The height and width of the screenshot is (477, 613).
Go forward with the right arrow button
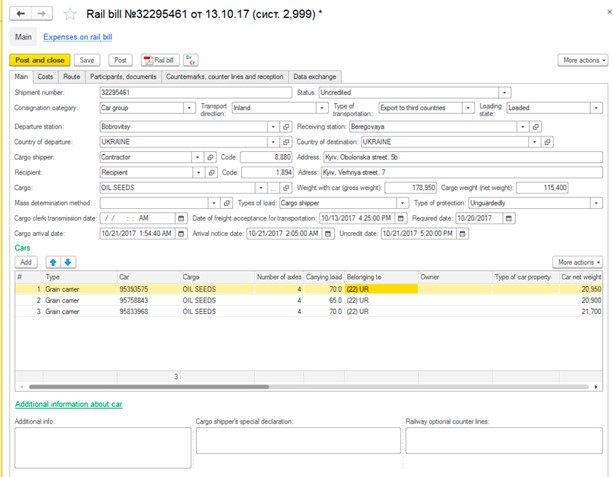[x=41, y=14]
